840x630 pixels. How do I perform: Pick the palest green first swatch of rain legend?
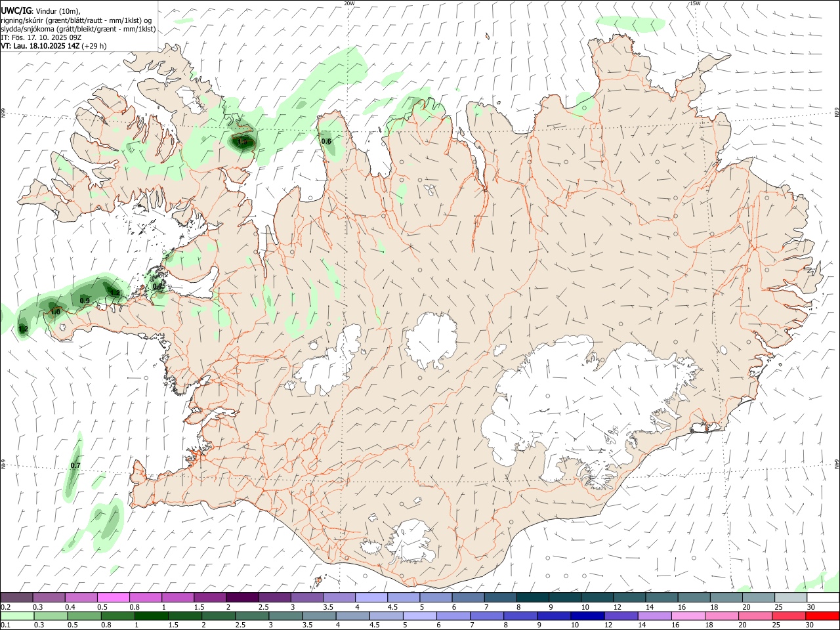tap(17, 616)
